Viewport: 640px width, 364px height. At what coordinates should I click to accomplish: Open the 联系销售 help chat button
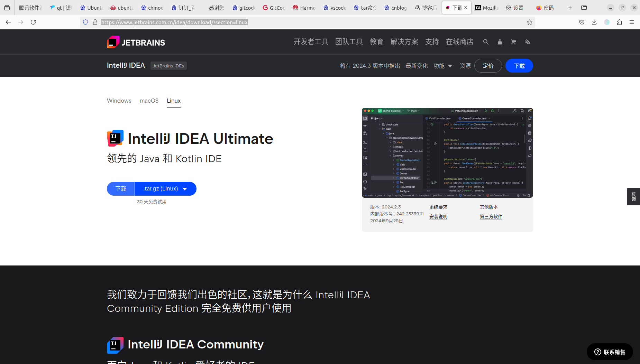coord(610,352)
